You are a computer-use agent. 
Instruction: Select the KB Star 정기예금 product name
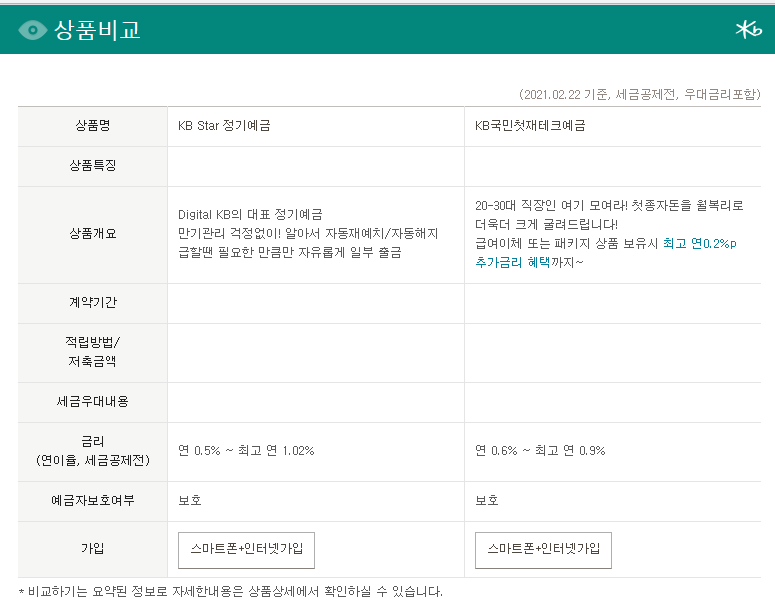[224, 126]
